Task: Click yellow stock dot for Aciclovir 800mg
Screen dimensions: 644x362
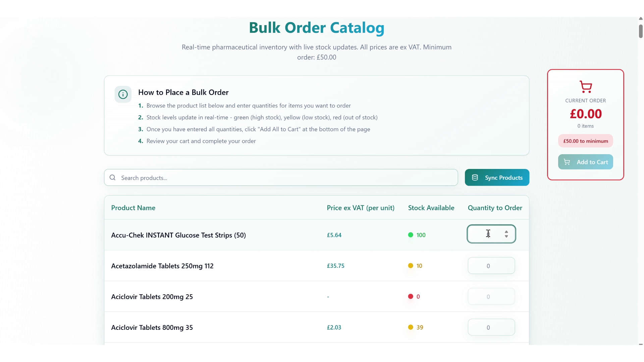Action: click(x=411, y=327)
